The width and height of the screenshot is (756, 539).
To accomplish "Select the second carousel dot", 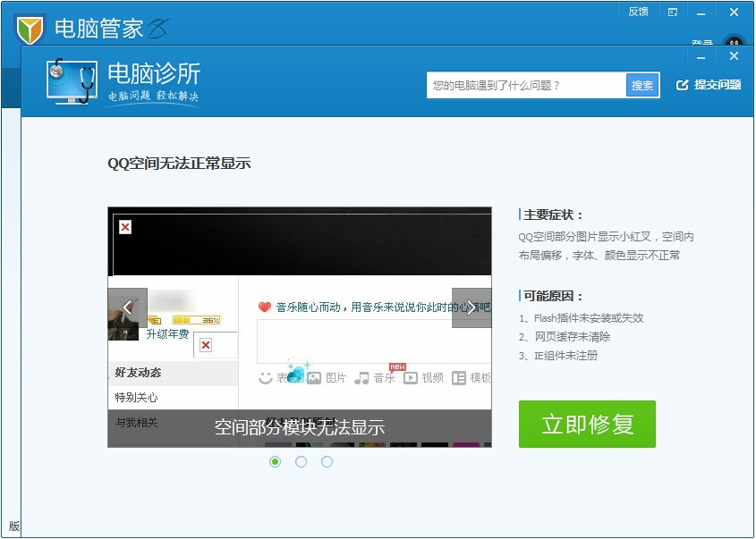I will pyautogui.click(x=302, y=461).
